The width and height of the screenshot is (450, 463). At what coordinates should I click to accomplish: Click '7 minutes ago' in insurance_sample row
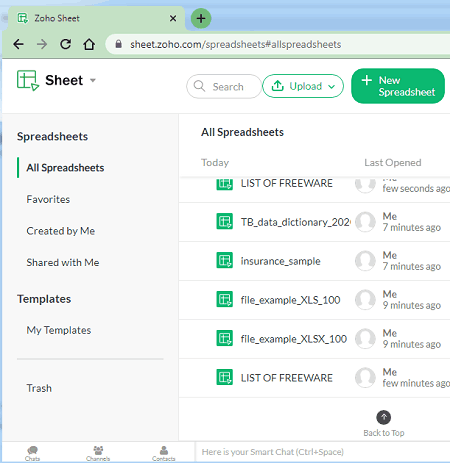[412, 266]
